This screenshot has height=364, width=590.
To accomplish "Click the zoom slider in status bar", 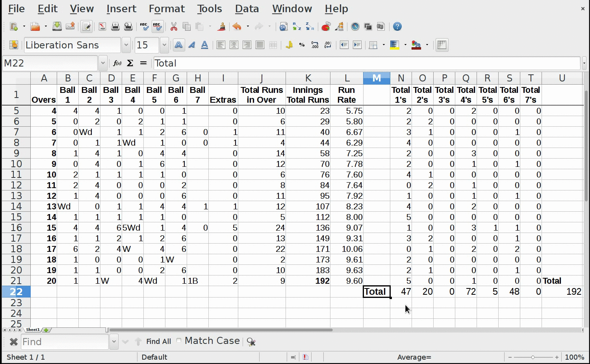I will click(x=533, y=357).
